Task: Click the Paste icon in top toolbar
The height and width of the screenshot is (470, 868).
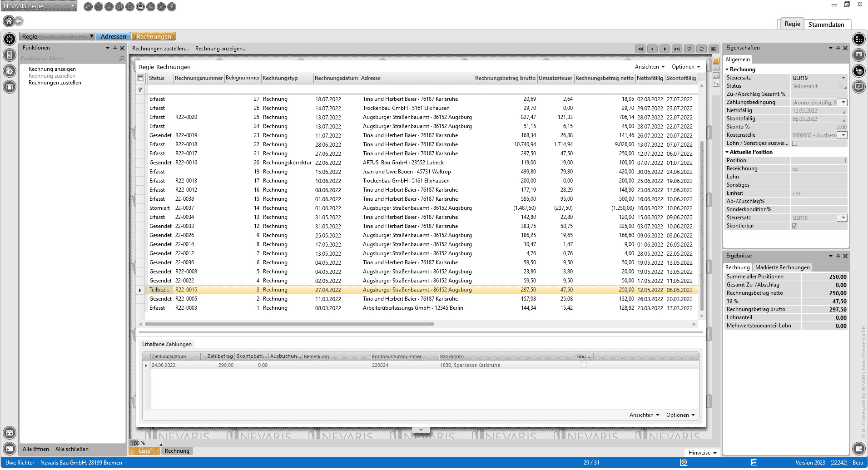Action: [130, 7]
